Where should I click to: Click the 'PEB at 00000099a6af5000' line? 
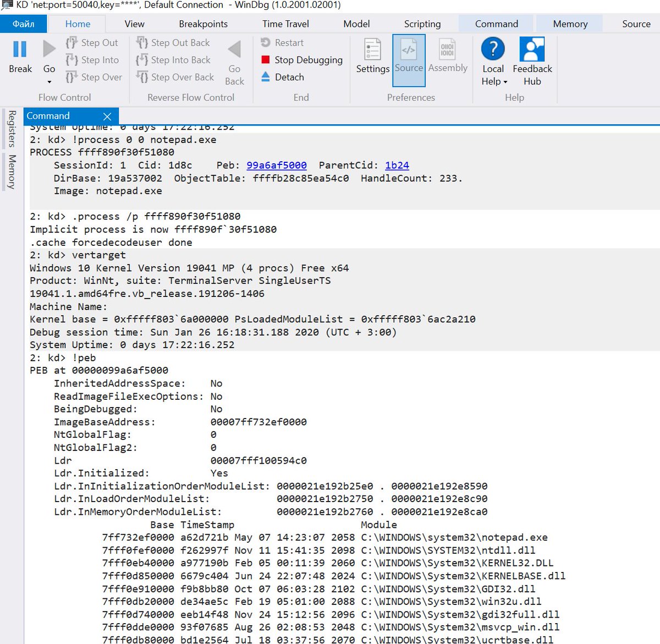(x=99, y=370)
